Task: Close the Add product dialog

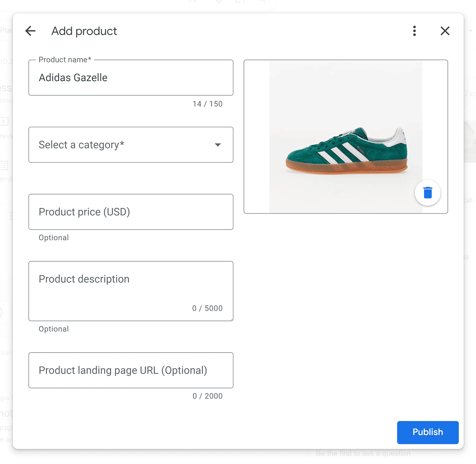Action: tap(445, 31)
